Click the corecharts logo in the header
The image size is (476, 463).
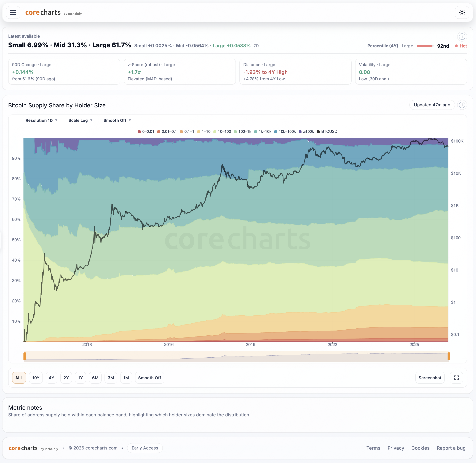(43, 12)
